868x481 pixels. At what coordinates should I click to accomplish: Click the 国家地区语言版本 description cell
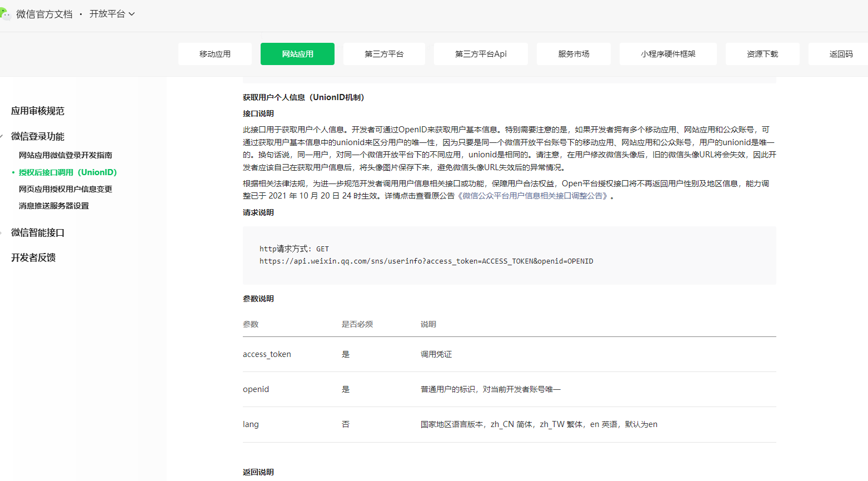[x=539, y=424]
